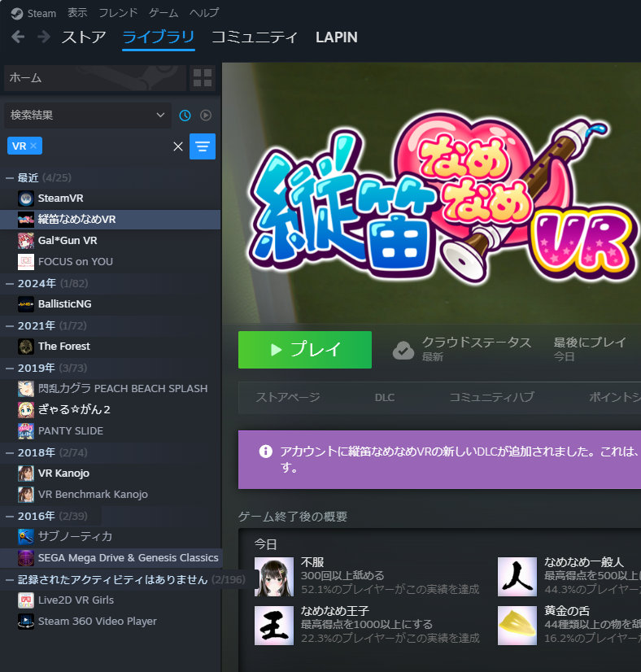Remove the VR filter tag
Screen dimensions: 641x672
33,146
